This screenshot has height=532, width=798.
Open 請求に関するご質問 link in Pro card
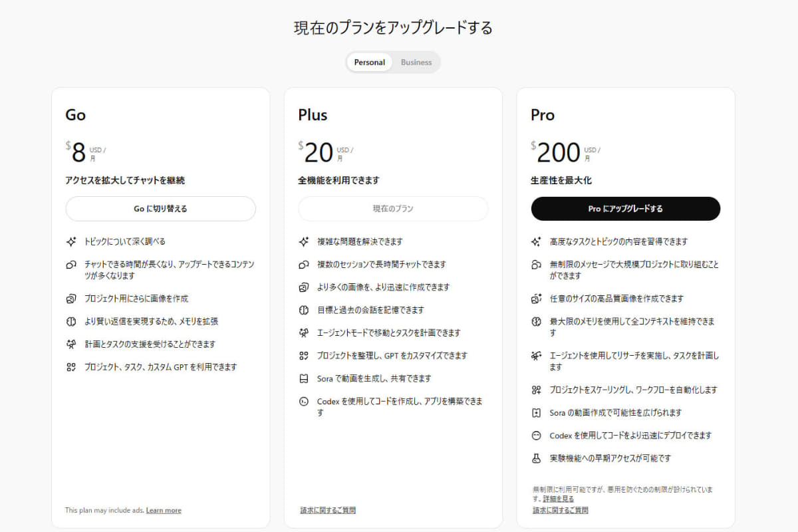[561, 511]
